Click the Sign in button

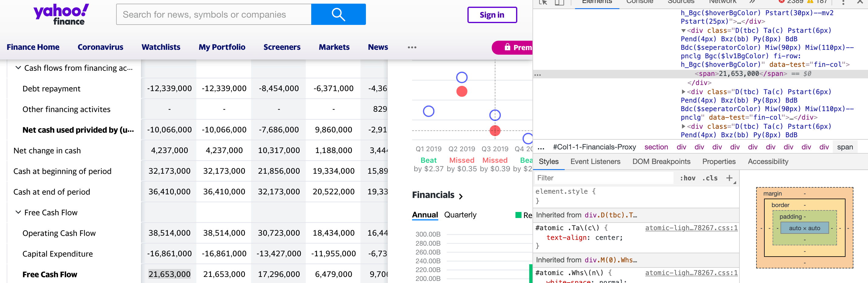click(492, 15)
